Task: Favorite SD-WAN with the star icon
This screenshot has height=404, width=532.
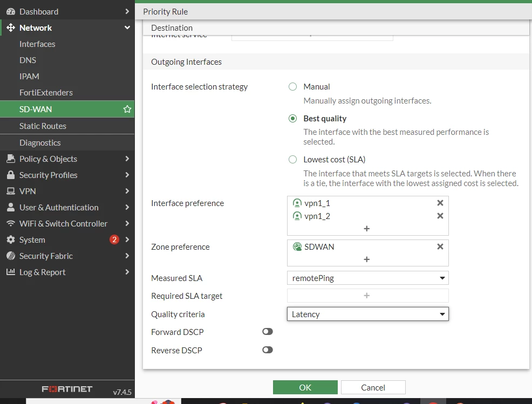Action: pyautogui.click(x=127, y=109)
